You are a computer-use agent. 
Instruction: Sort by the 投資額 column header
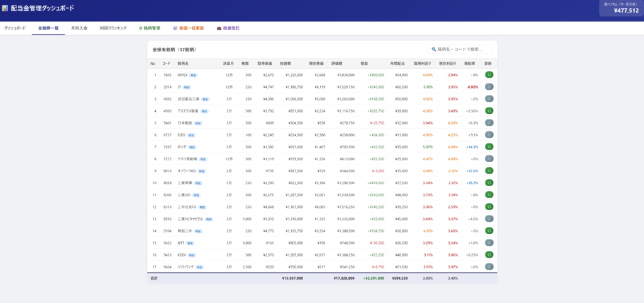286,63
